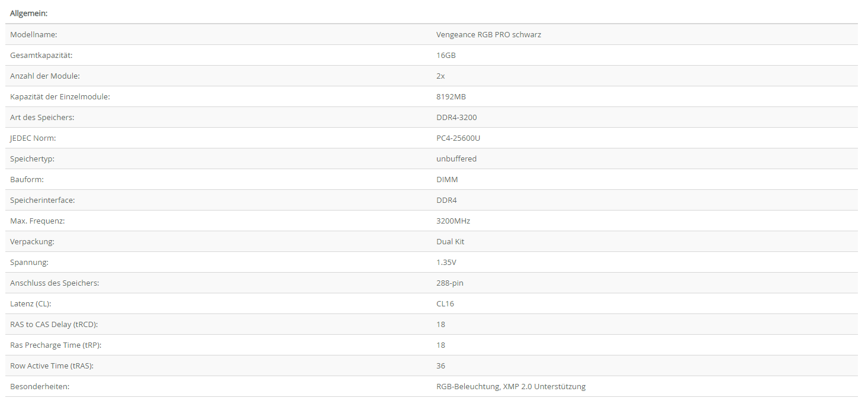The image size is (868, 401).
Task: Click the "1.35V" voltage value
Action: [x=446, y=263]
